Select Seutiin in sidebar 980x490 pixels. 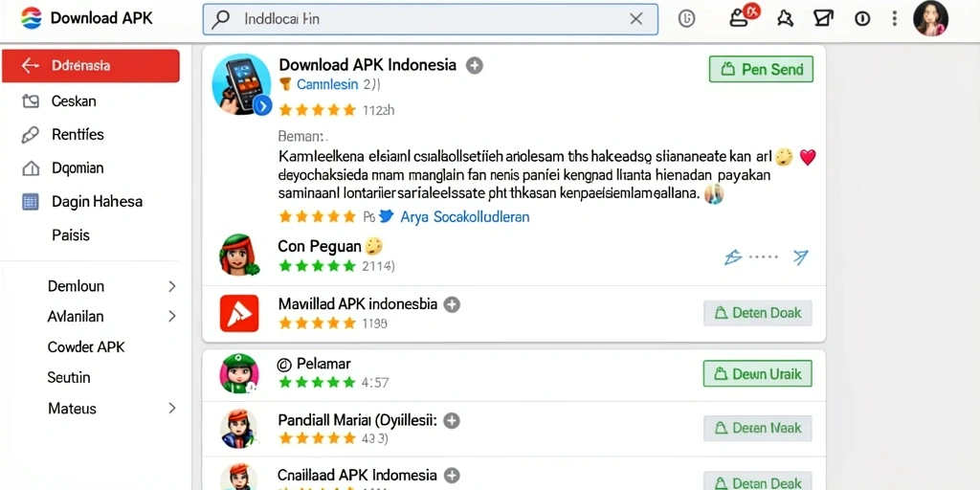click(69, 377)
